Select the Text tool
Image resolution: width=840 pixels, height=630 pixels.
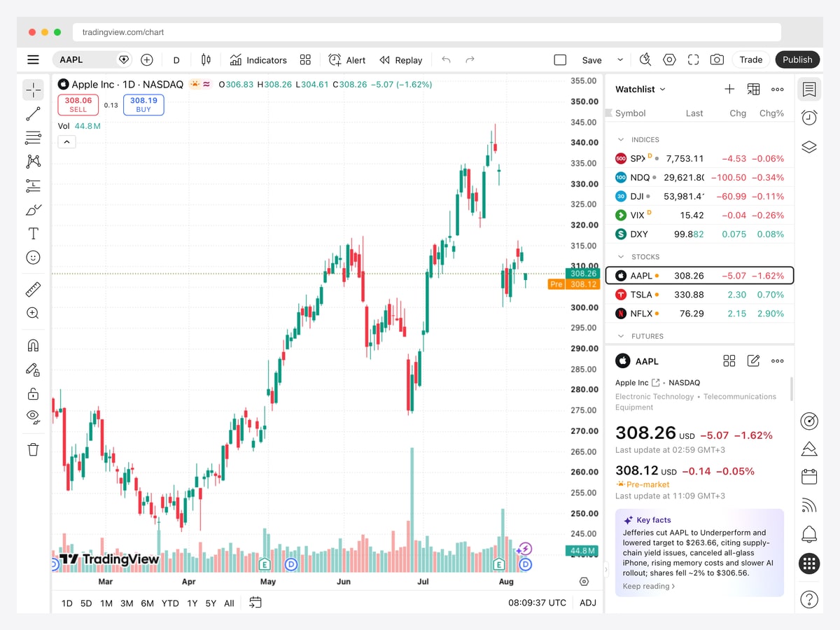point(33,233)
